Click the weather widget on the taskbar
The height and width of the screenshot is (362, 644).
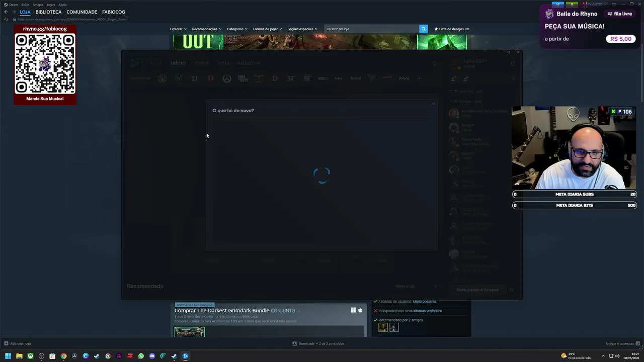tap(576, 356)
